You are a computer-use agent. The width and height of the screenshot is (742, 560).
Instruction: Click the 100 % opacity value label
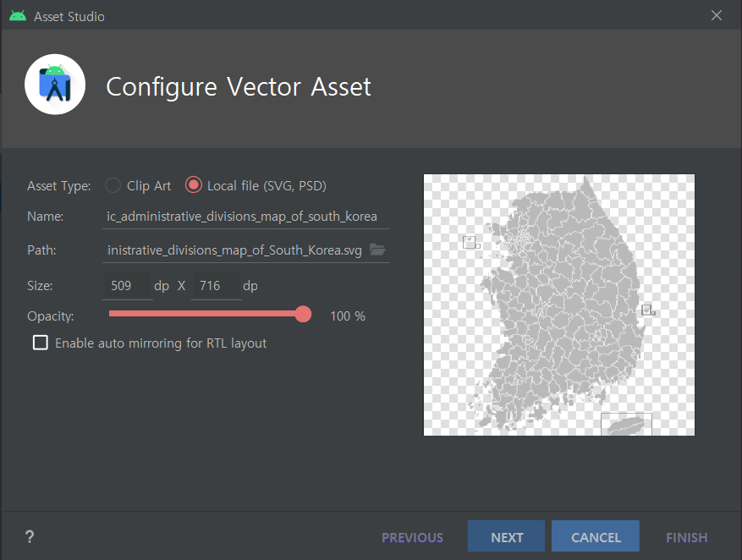click(x=348, y=316)
